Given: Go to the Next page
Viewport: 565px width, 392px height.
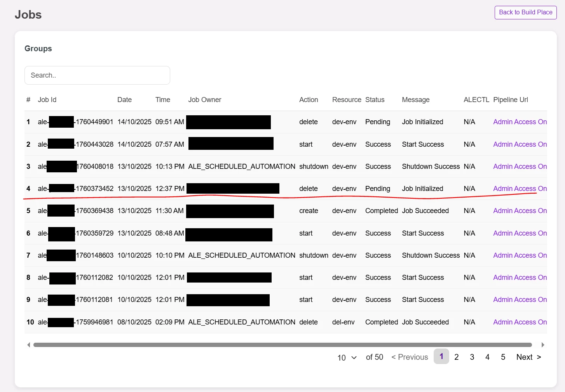Looking at the screenshot, I should [x=528, y=357].
